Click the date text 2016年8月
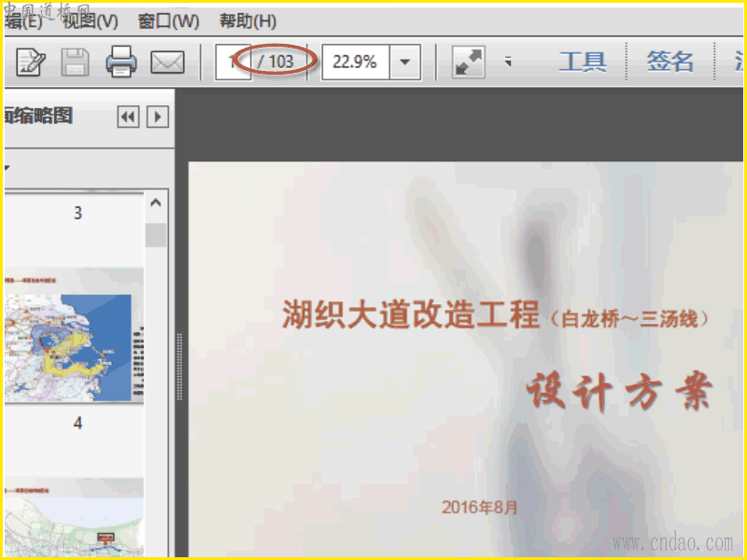This screenshot has height=560, width=747. pyautogui.click(x=480, y=508)
